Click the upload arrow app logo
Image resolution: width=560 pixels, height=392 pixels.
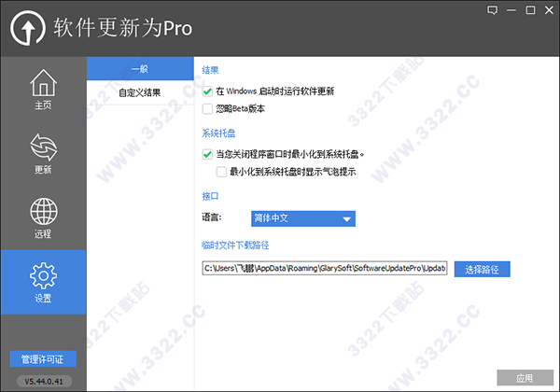28,28
